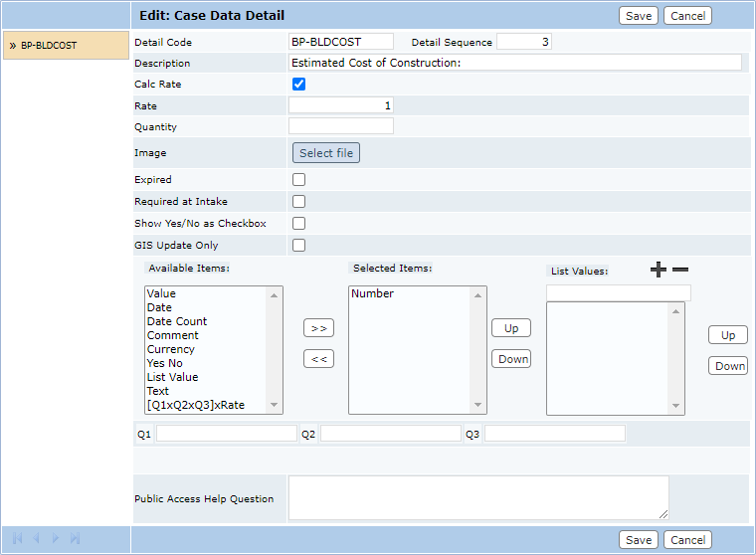Click down arrow of Available Items scrollbar

click(x=275, y=405)
